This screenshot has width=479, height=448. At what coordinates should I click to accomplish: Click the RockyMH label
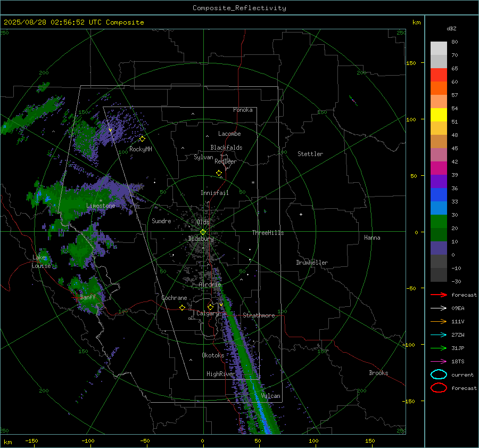(x=141, y=149)
